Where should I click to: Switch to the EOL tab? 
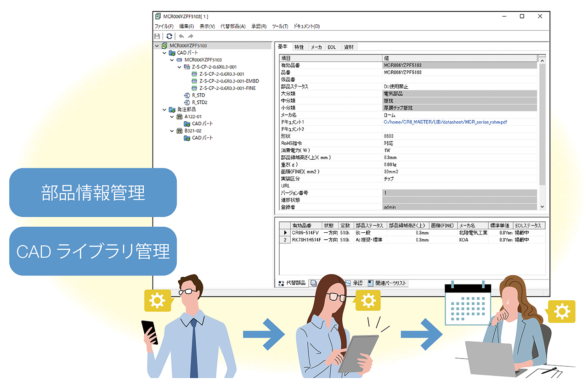(332, 47)
